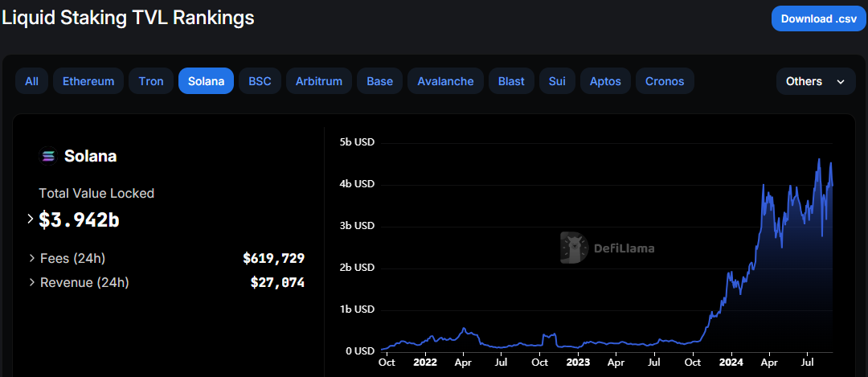This screenshot has height=377, width=868.
Task: Select the Tron chain filter
Action: [x=151, y=81]
